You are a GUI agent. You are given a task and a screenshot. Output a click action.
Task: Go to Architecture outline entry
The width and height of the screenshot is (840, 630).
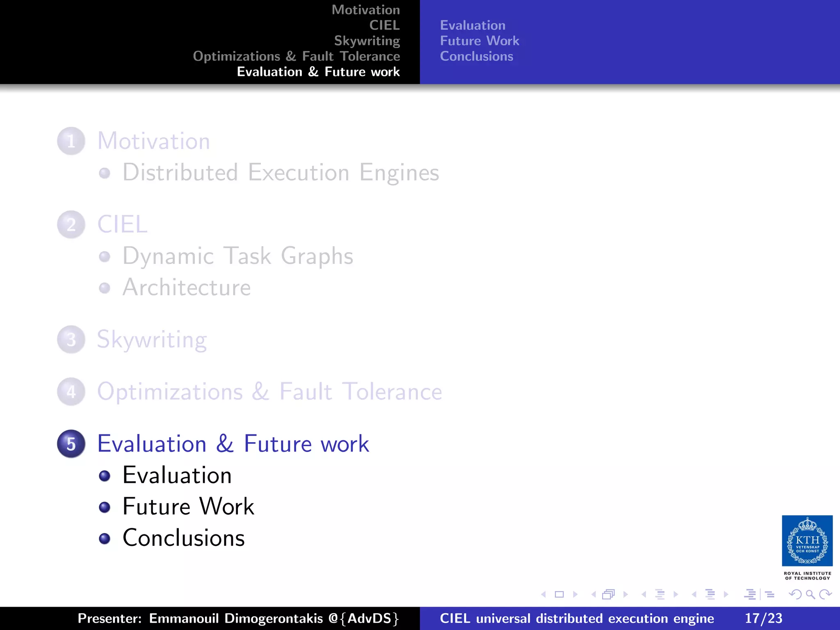(187, 287)
